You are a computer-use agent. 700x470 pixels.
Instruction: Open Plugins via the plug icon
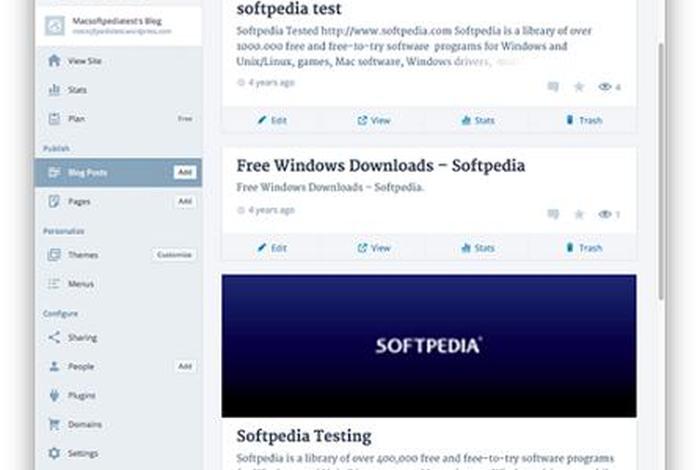point(54,395)
